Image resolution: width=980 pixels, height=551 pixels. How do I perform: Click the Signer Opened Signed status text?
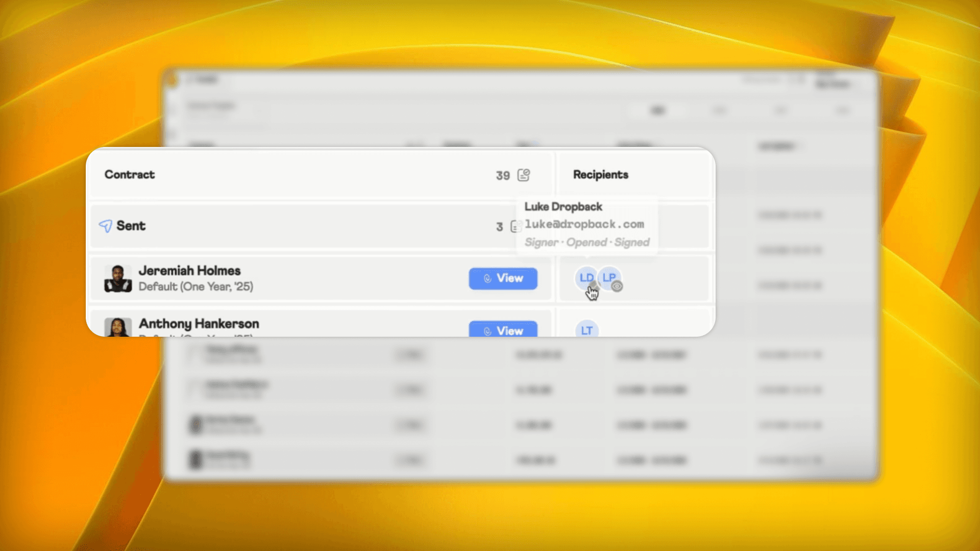point(586,242)
